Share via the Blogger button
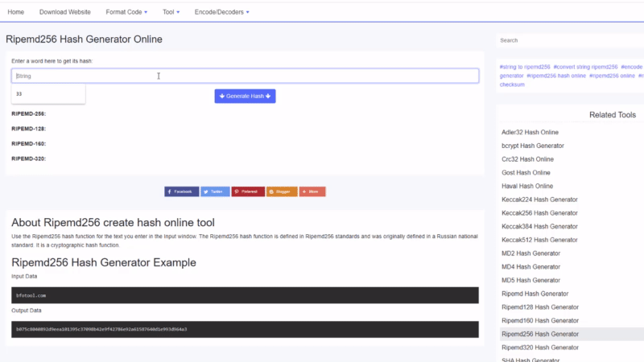The height and width of the screenshot is (362, 644). (282, 191)
